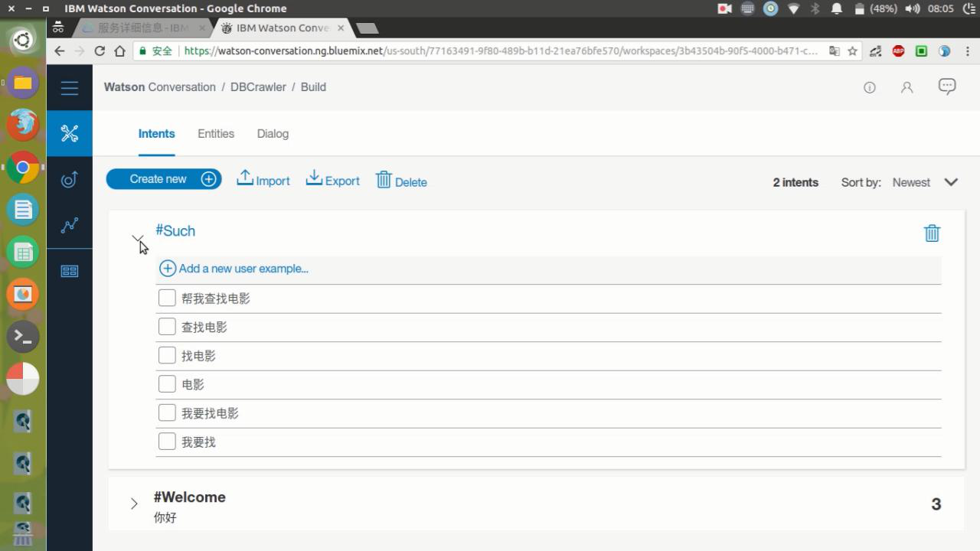Click the plus icon in Create new
This screenshot has width=980, height=551.
208,179
